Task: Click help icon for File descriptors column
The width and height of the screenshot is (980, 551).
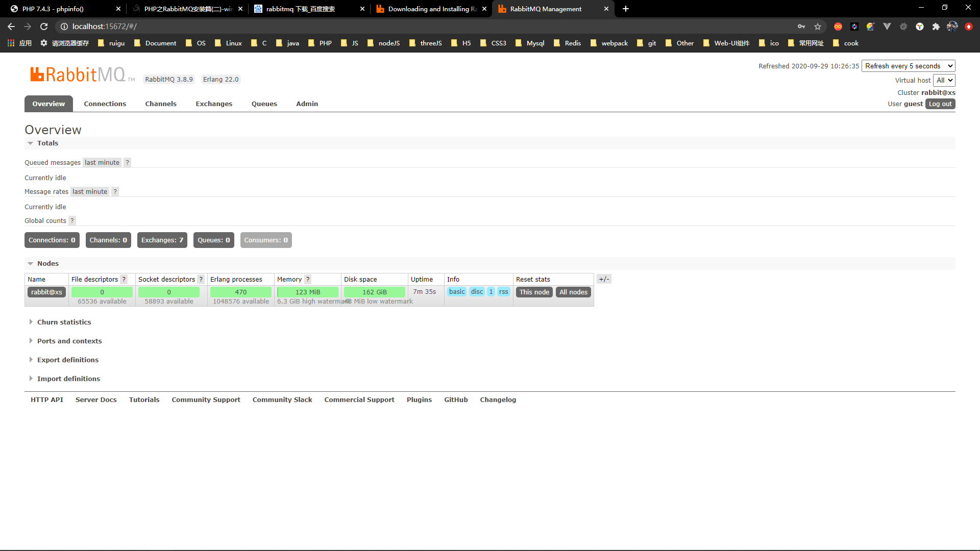Action: click(x=124, y=280)
